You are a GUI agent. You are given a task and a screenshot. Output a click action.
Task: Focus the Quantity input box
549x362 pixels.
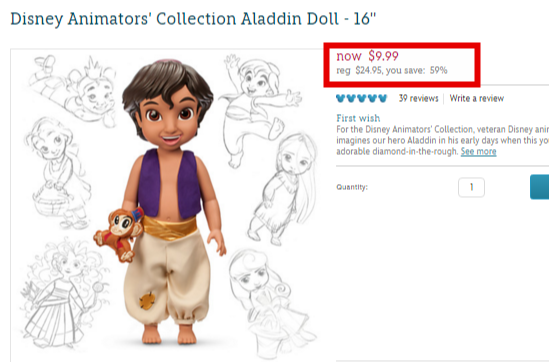(471, 187)
